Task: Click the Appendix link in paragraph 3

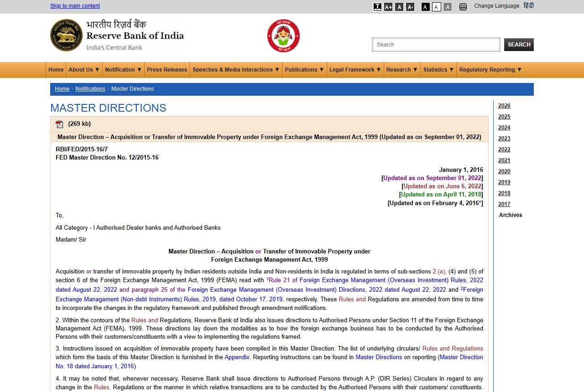Action: [x=237, y=357]
